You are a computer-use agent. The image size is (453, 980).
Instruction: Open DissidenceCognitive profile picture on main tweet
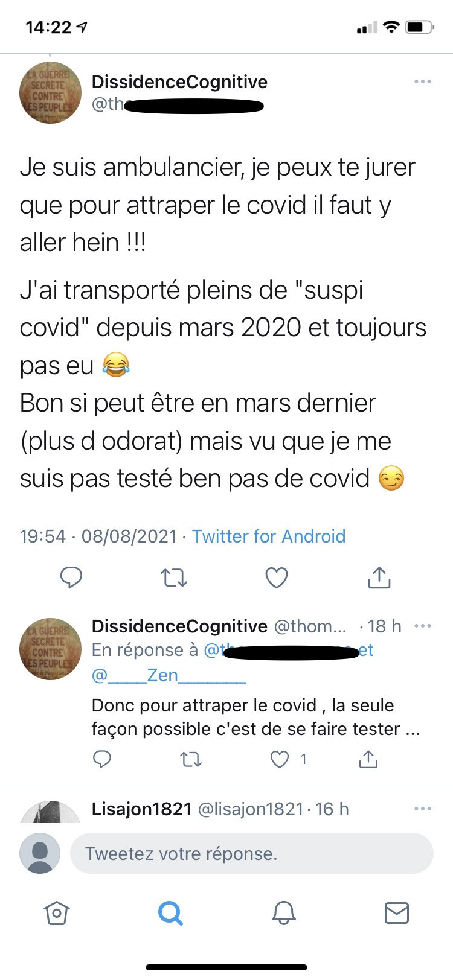coord(50,92)
